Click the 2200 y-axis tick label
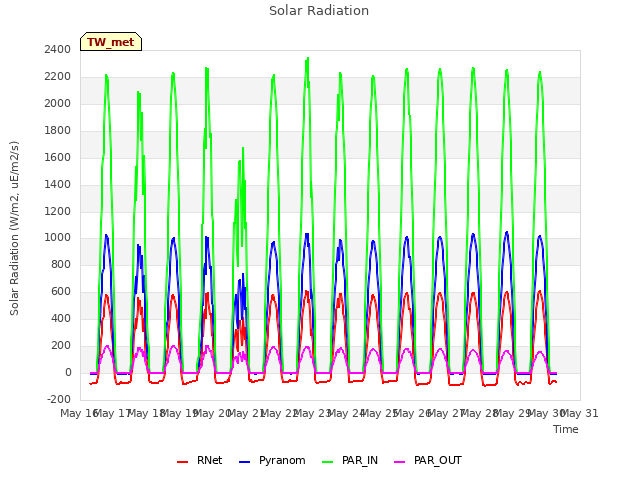Viewport: 640px width, 480px height. (58, 76)
